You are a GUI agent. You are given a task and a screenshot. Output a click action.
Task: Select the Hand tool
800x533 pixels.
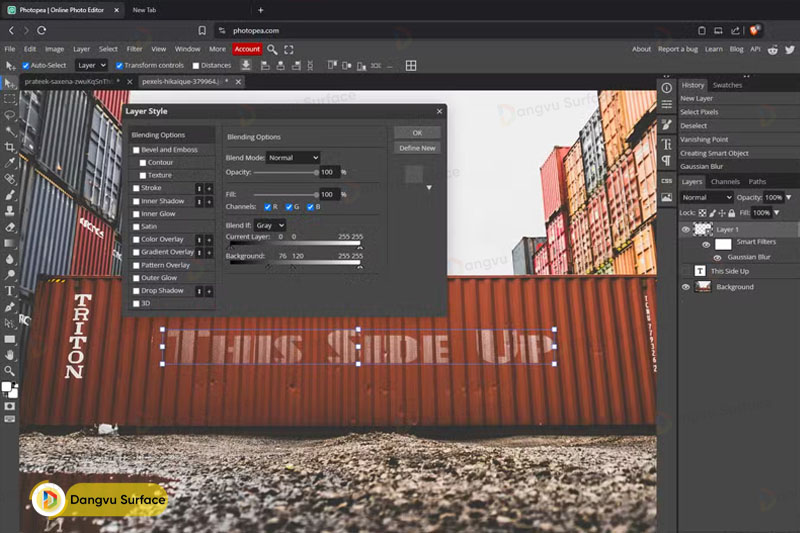click(10, 354)
